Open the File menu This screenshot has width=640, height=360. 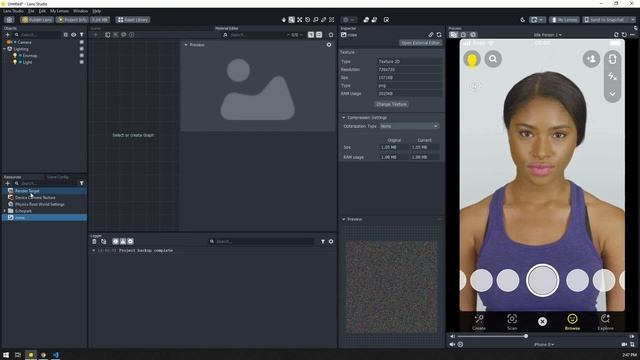(x=31, y=11)
